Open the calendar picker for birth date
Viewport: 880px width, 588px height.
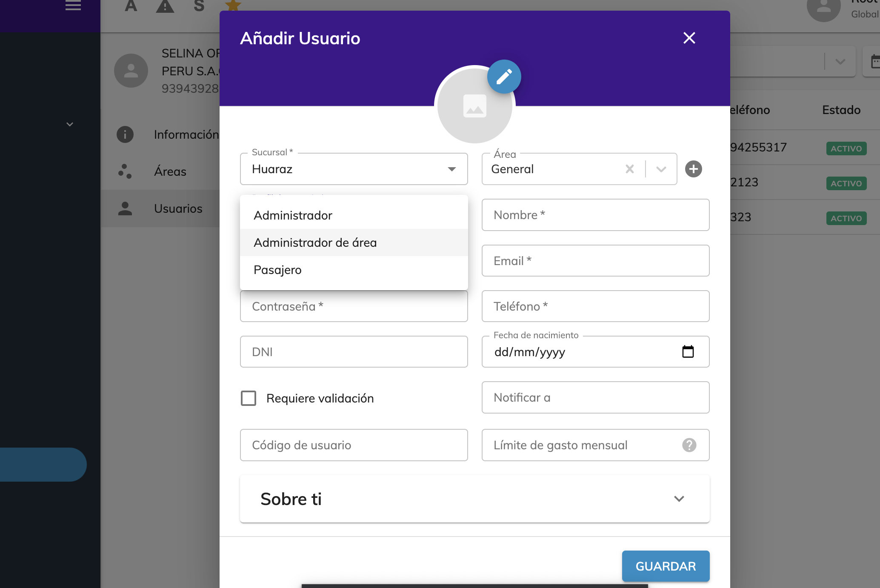[x=688, y=351]
